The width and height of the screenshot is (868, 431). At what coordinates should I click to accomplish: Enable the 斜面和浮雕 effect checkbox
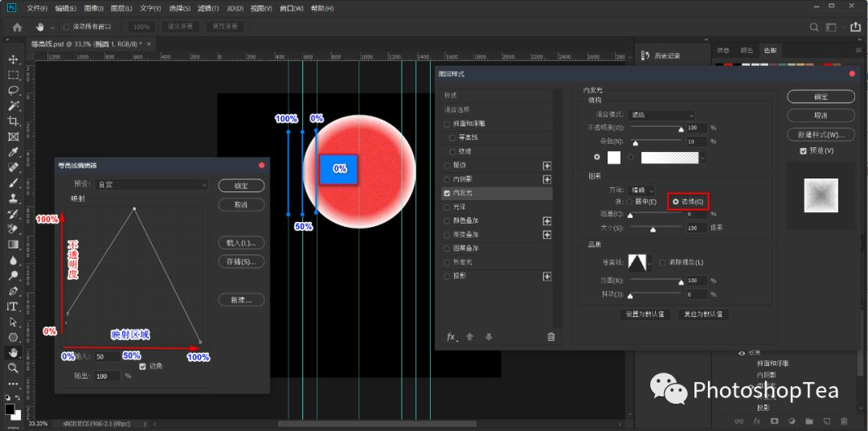(448, 124)
